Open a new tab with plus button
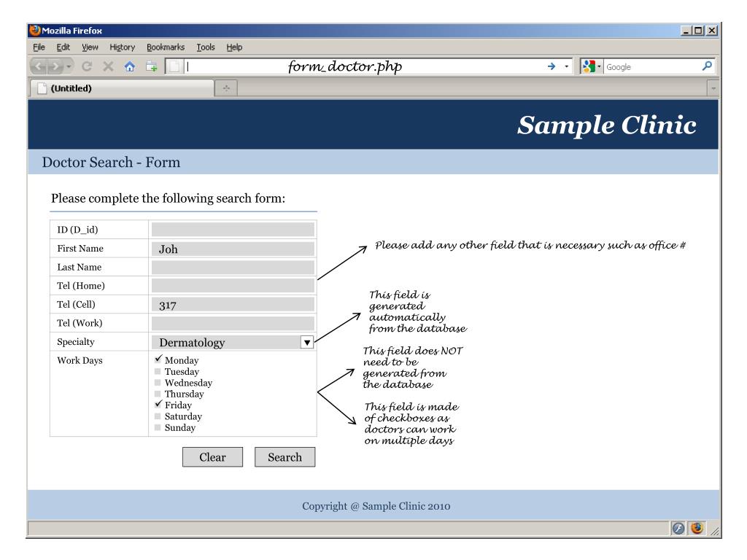This screenshot has width=747, height=560. [x=226, y=88]
